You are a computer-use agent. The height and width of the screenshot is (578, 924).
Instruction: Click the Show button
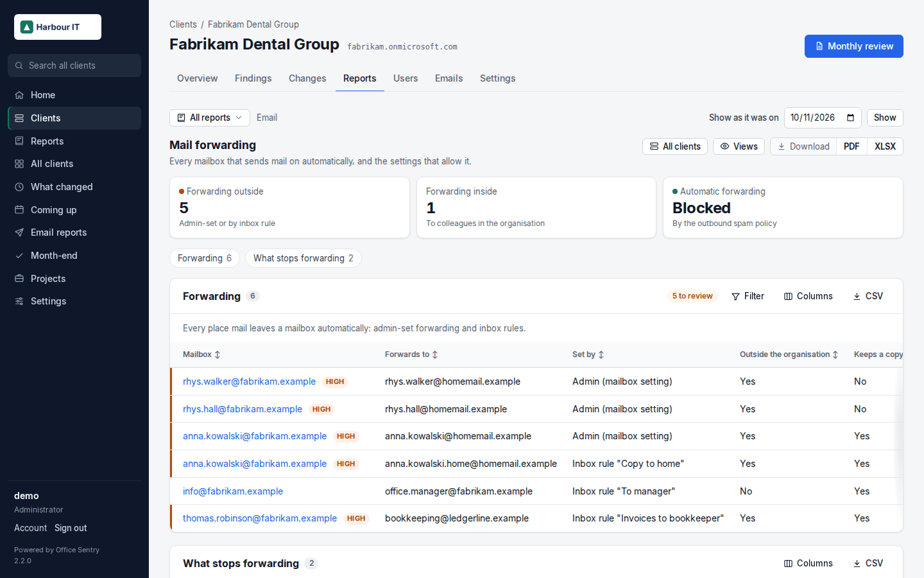click(x=885, y=118)
